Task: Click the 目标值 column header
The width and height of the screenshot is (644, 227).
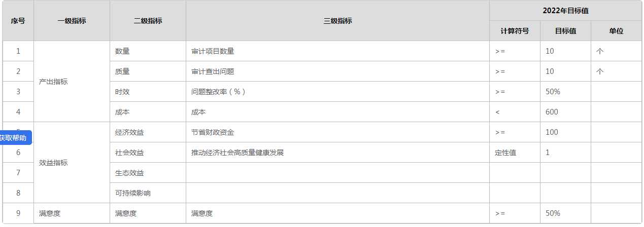Action: pyautogui.click(x=565, y=31)
